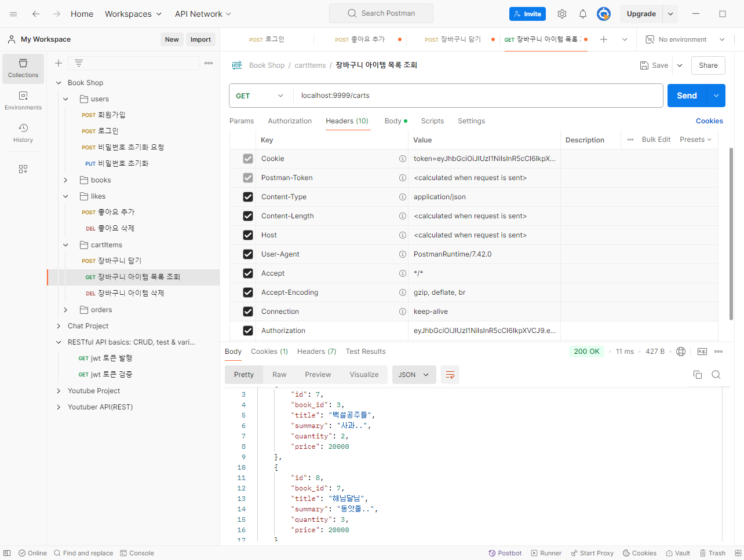
Task: Uncheck the Content-Type header
Action: 248,197
